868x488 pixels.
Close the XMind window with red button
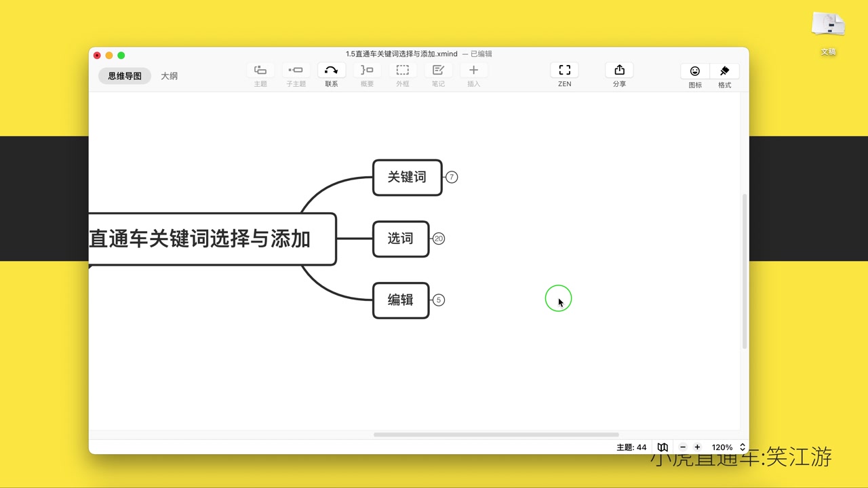point(97,56)
